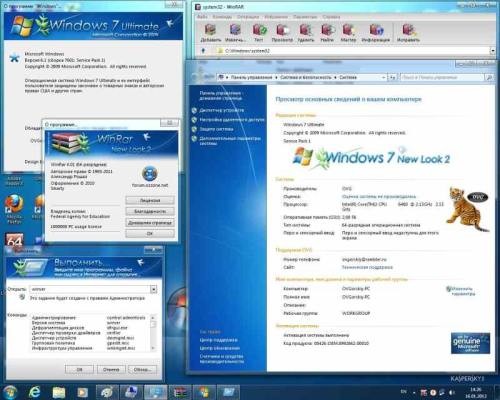Open the Справка menu in WinRAR

tap(331, 17)
